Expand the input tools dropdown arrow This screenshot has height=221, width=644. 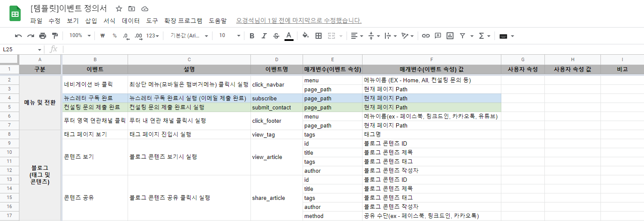(x=513, y=36)
